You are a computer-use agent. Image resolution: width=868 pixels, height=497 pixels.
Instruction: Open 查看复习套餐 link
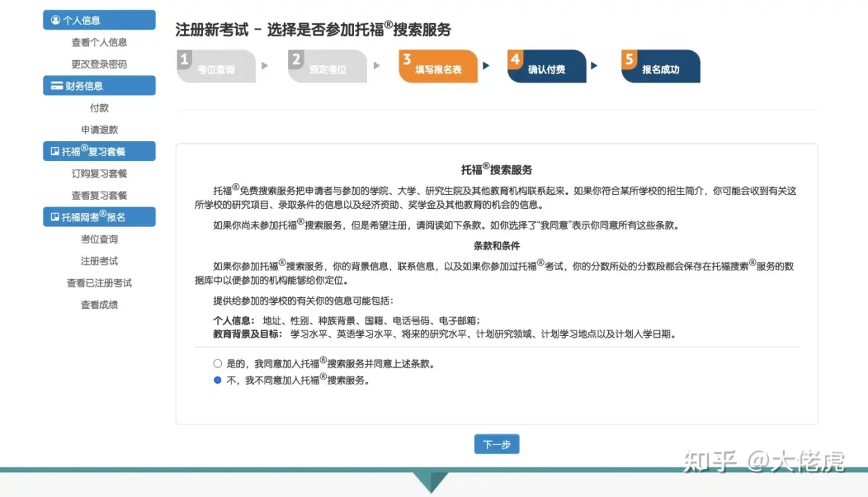pyautogui.click(x=99, y=196)
